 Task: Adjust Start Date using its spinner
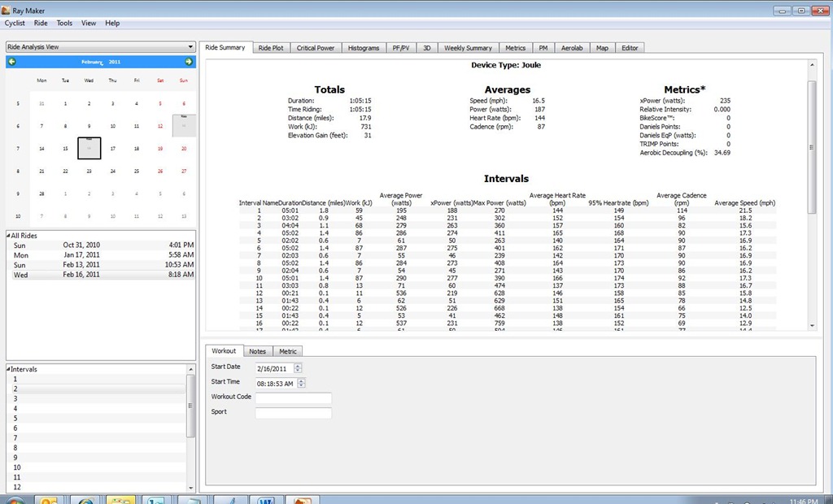[298, 368]
